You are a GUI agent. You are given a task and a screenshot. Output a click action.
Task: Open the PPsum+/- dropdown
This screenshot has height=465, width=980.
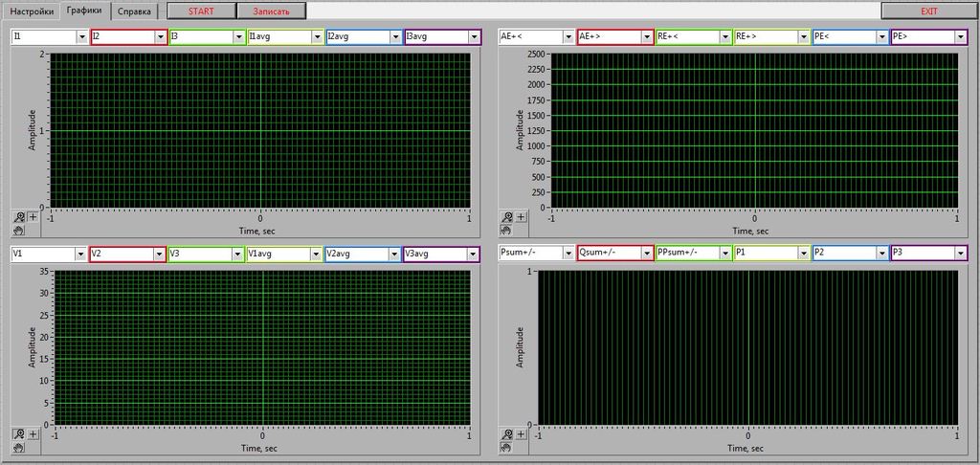[695, 254]
